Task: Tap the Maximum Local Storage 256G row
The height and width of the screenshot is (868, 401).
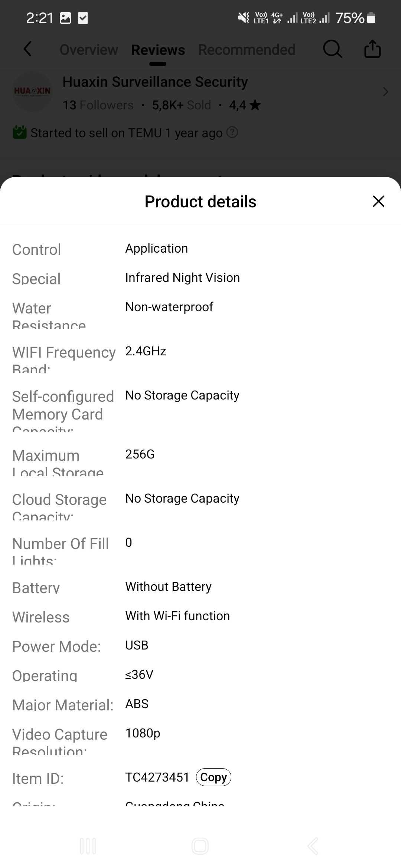Action: click(x=200, y=462)
